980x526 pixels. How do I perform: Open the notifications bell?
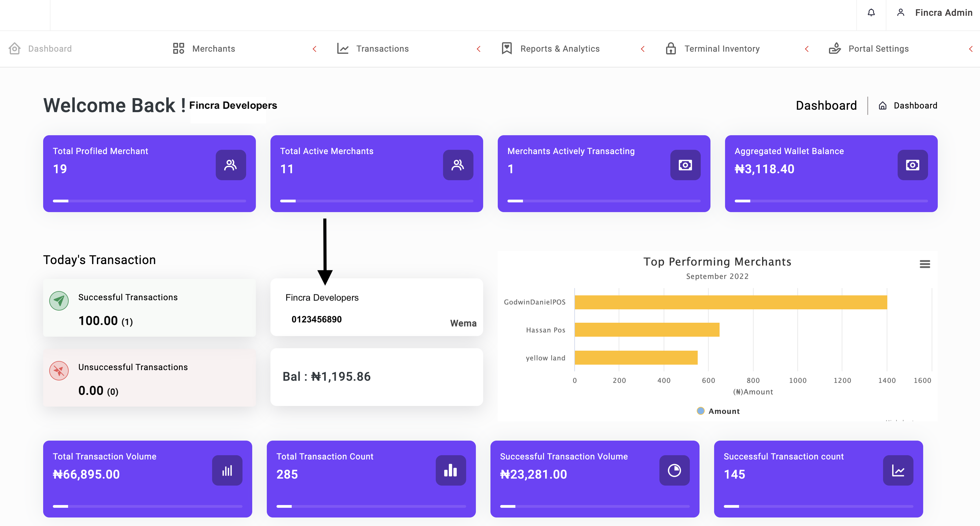click(871, 13)
